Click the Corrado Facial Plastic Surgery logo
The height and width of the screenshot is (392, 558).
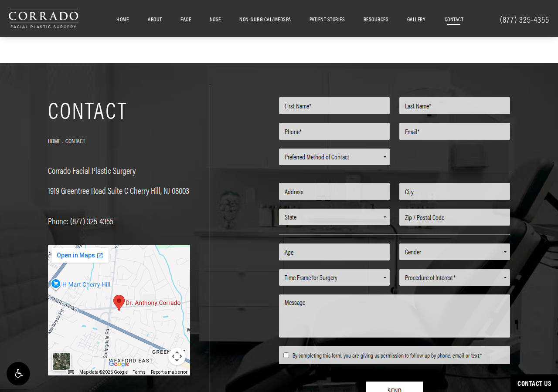[x=44, y=19]
